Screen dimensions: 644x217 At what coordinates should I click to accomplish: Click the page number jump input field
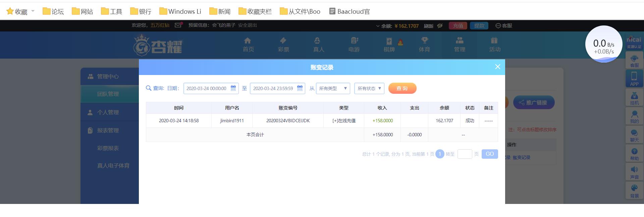click(x=465, y=154)
